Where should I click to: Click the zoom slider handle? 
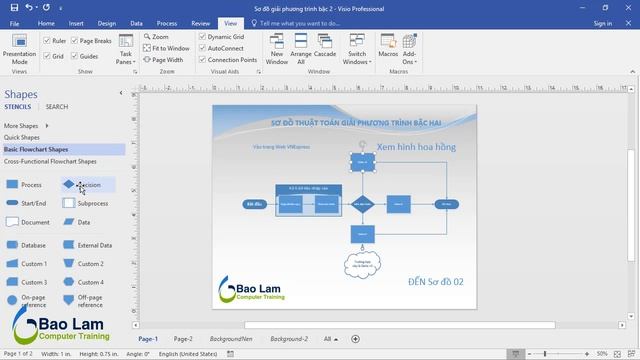coord(545,354)
